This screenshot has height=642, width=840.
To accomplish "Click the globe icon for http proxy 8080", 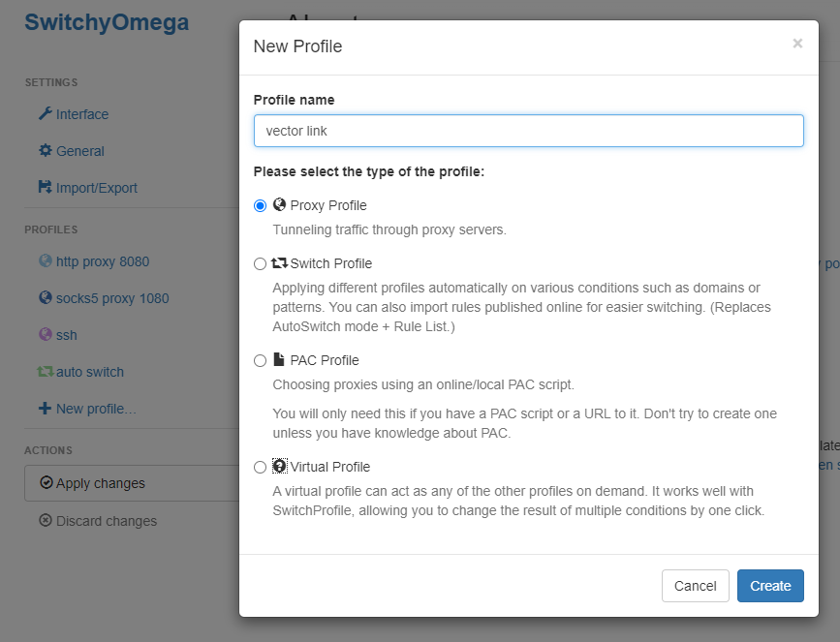I will pos(47,261).
